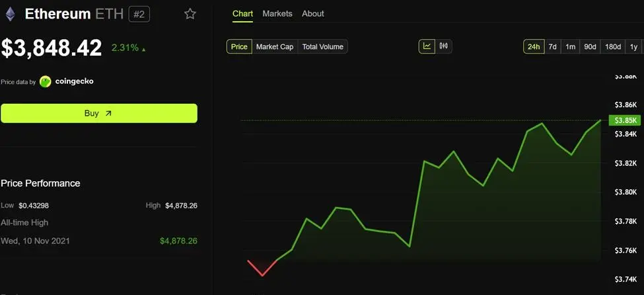Click the Price Performance heading

(41, 183)
